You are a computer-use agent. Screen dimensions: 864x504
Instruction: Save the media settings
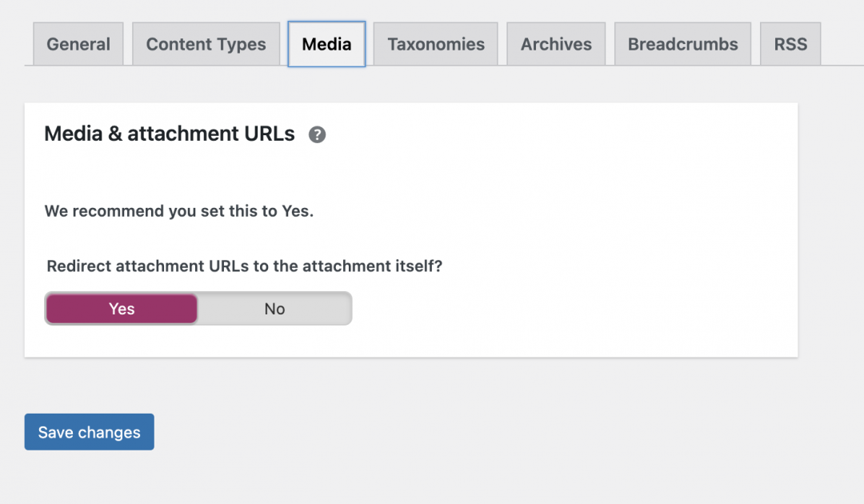(89, 432)
